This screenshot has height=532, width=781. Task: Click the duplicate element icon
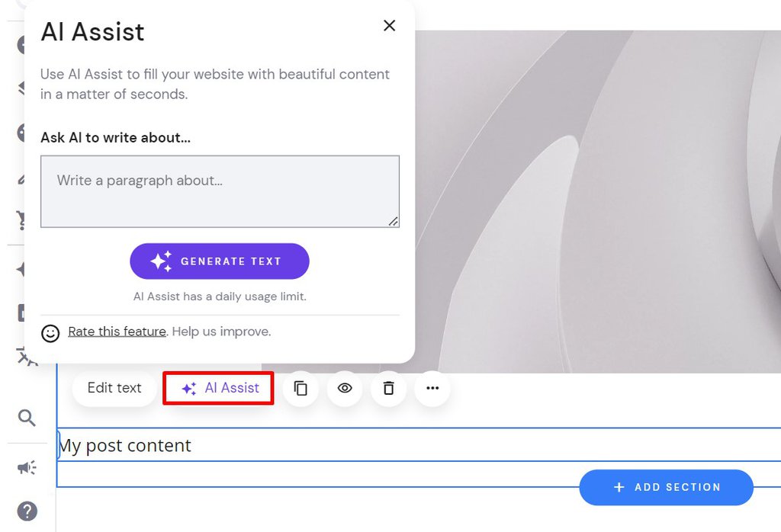click(x=301, y=388)
